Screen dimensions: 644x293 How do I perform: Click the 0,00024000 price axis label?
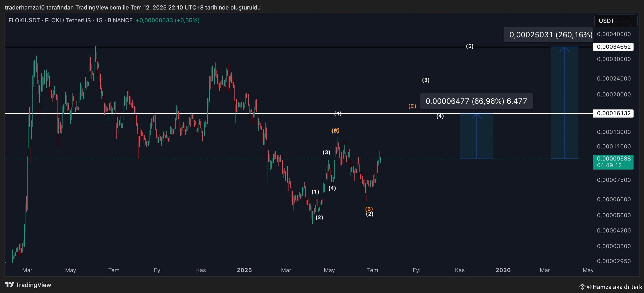click(x=614, y=78)
